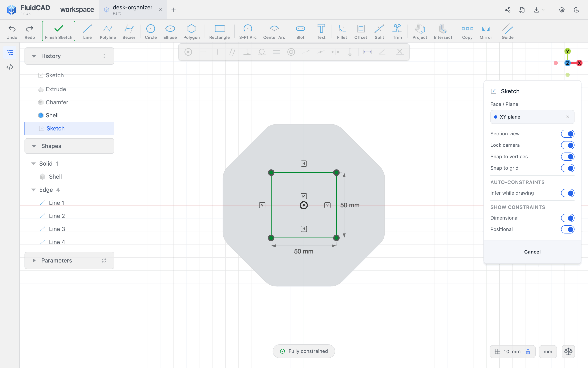Select the Offset tool

(x=361, y=31)
